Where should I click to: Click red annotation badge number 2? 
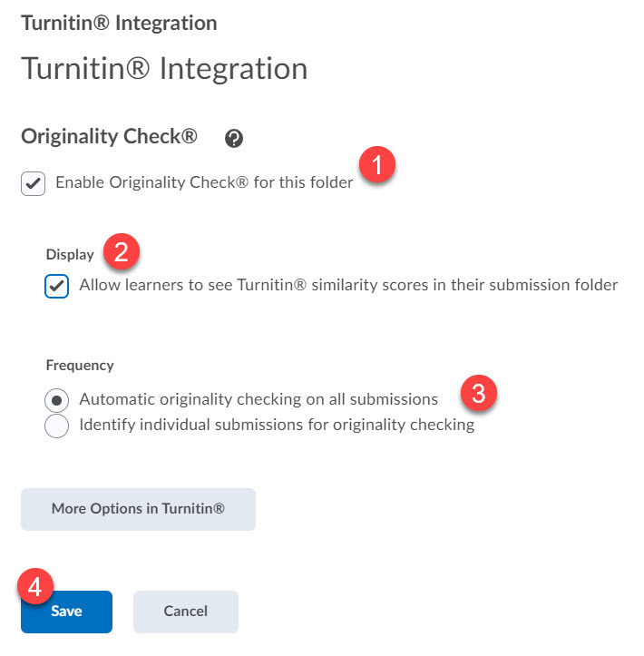click(x=122, y=251)
